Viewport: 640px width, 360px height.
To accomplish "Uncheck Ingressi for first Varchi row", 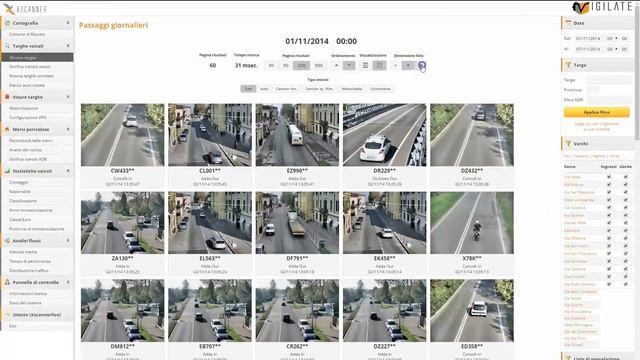I will [609, 177].
